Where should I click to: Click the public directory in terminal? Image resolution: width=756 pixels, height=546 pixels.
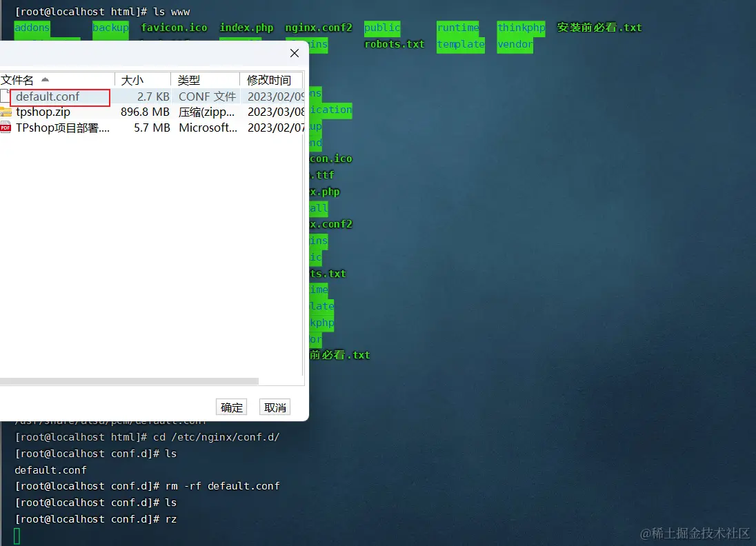pos(382,28)
